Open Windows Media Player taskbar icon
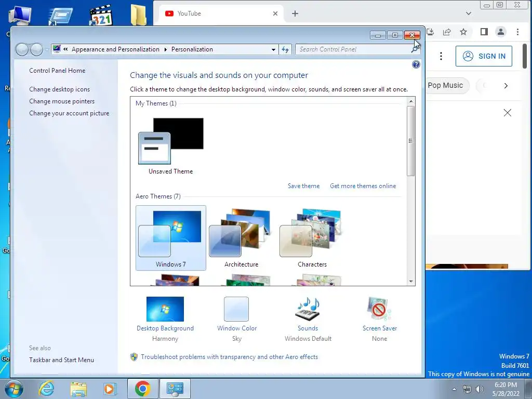The width and height of the screenshot is (532, 399). click(x=110, y=389)
